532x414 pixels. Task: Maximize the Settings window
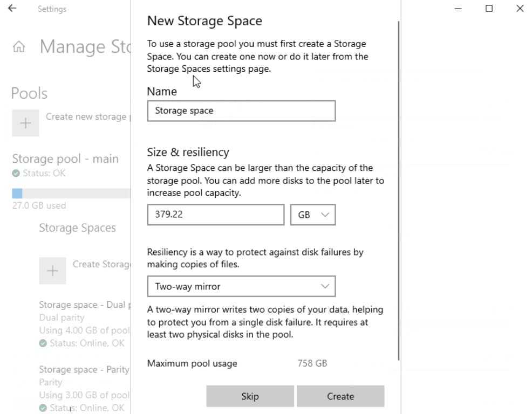point(489,9)
